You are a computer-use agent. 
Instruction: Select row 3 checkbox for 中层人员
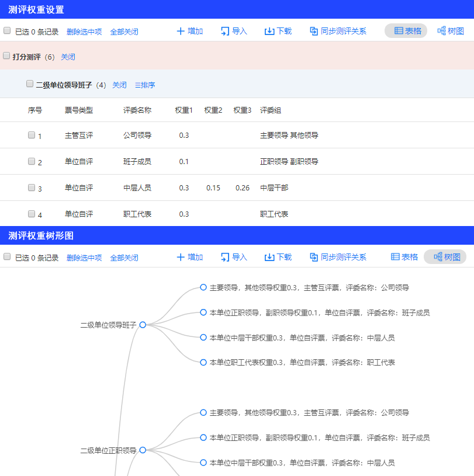32,187
